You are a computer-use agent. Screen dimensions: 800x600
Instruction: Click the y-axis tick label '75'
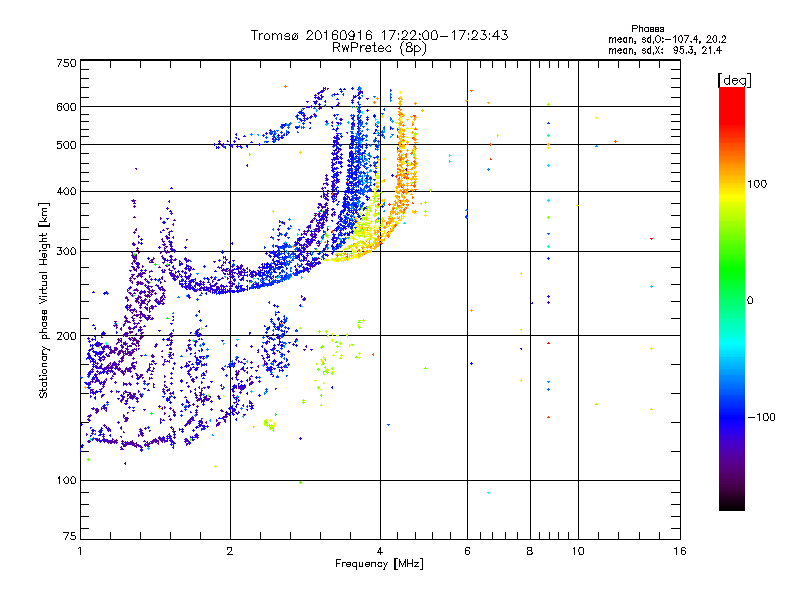pyautogui.click(x=70, y=536)
